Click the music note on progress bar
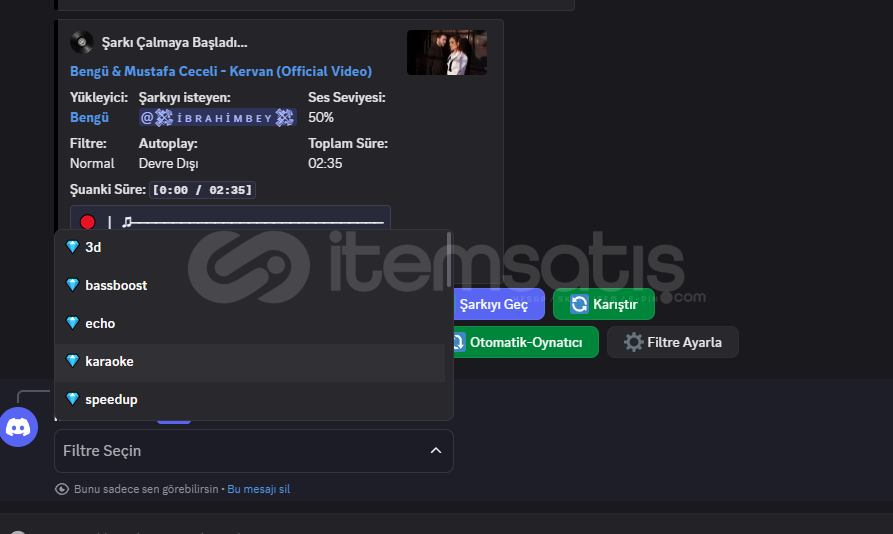 pyautogui.click(x=127, y=222)
